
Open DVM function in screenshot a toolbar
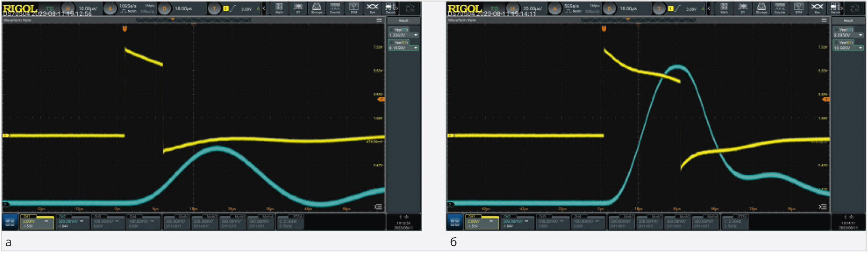tap(354, 8)
